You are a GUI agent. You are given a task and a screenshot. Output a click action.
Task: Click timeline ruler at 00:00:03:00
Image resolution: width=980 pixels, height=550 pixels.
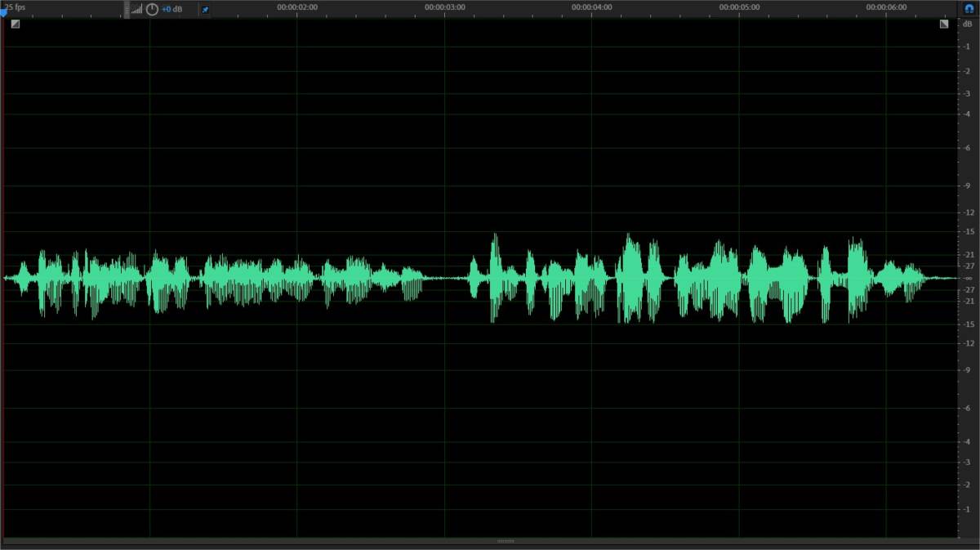(445, 7)
